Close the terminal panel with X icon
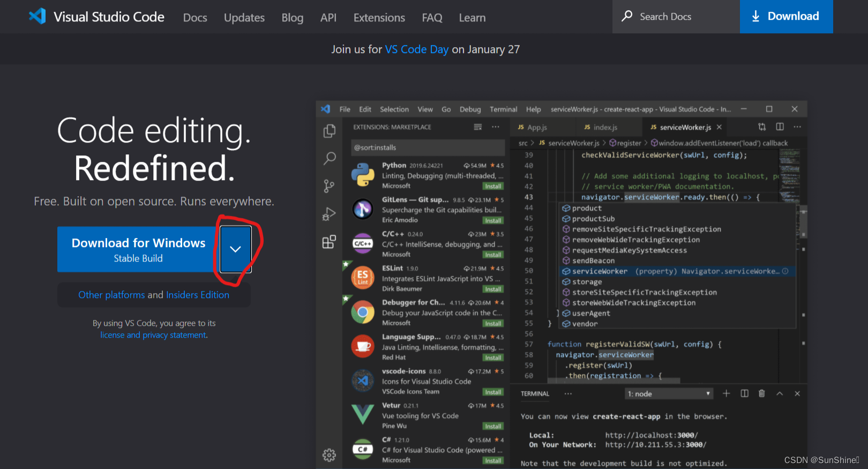The width and height of the screenshot is (868, 469). coord(797,393)
